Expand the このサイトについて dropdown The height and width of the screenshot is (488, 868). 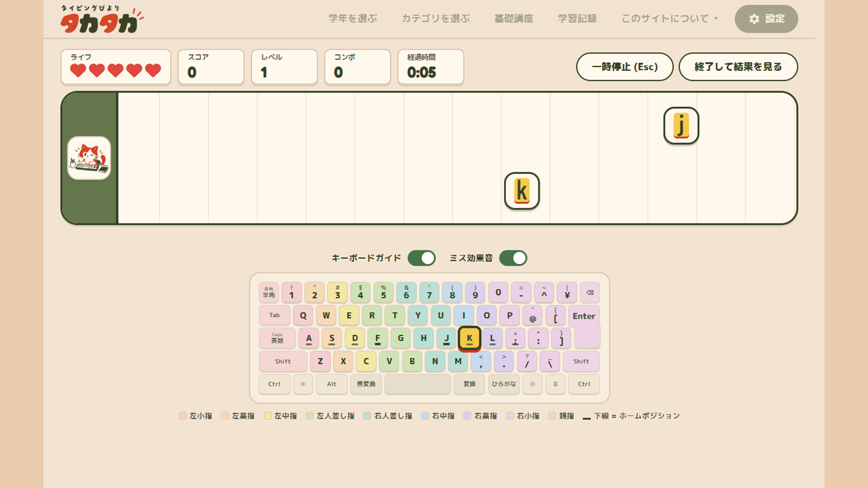coord(670,19)
